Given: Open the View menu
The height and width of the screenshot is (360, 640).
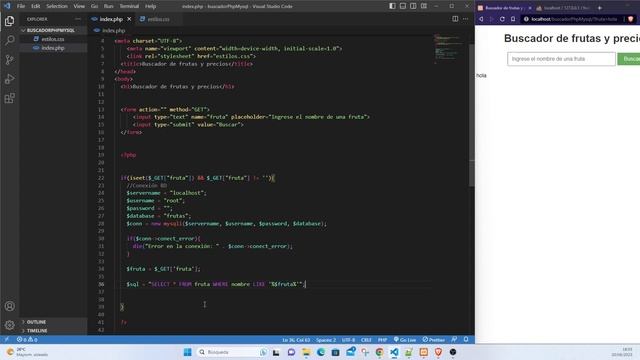Looking at the screenshot, I should [x=79, y=6].
